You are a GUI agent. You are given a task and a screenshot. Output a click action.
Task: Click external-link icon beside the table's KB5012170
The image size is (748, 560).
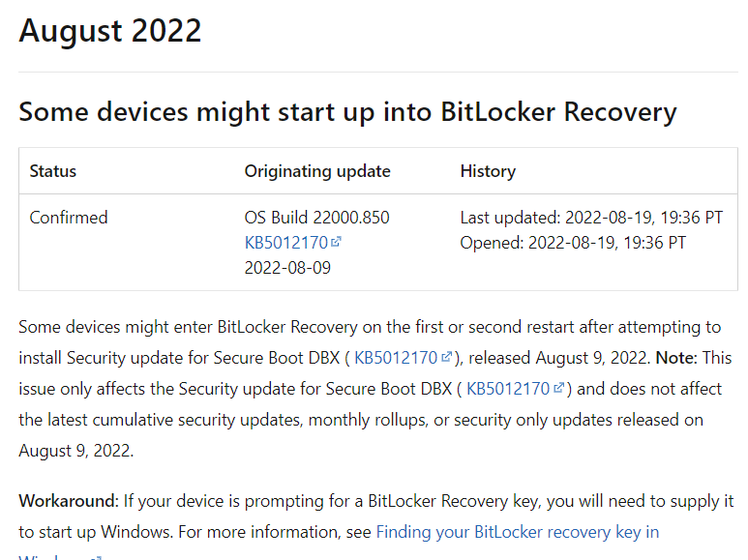coord(337,243)
